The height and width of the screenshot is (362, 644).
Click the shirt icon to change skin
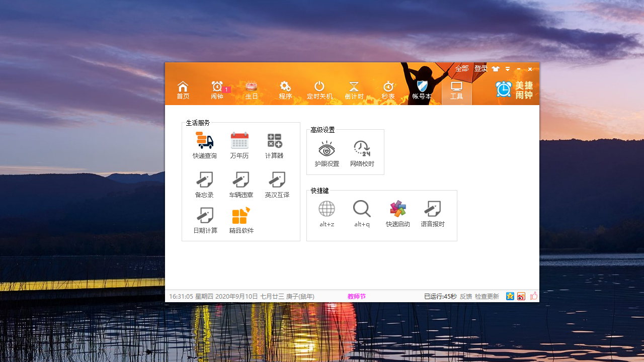pos(495,69)
